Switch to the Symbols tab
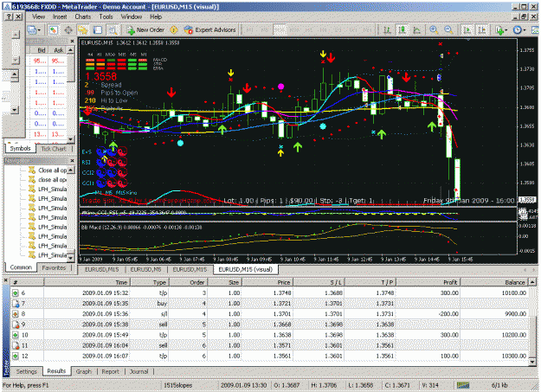Screen dimensions: 541x392 [20, 148]
